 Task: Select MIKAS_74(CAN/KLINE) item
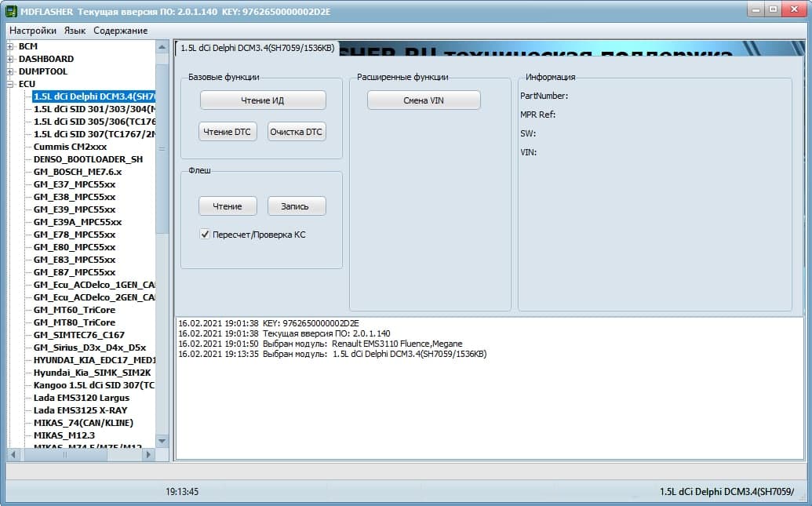83,423
